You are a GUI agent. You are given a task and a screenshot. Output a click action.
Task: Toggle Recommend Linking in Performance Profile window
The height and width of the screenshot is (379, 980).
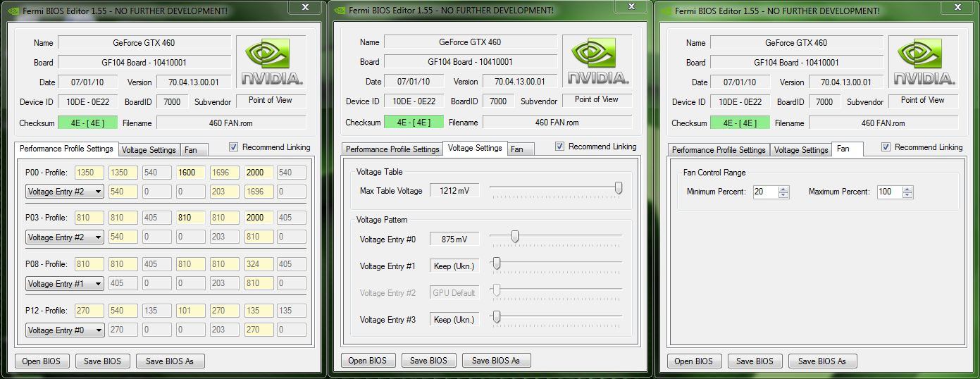click(x=233, y=147)
